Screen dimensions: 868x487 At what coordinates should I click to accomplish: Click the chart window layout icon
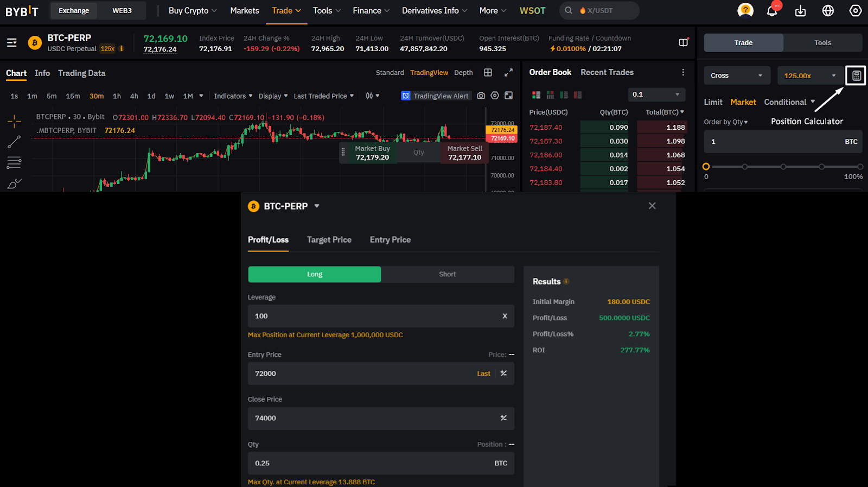509,96
